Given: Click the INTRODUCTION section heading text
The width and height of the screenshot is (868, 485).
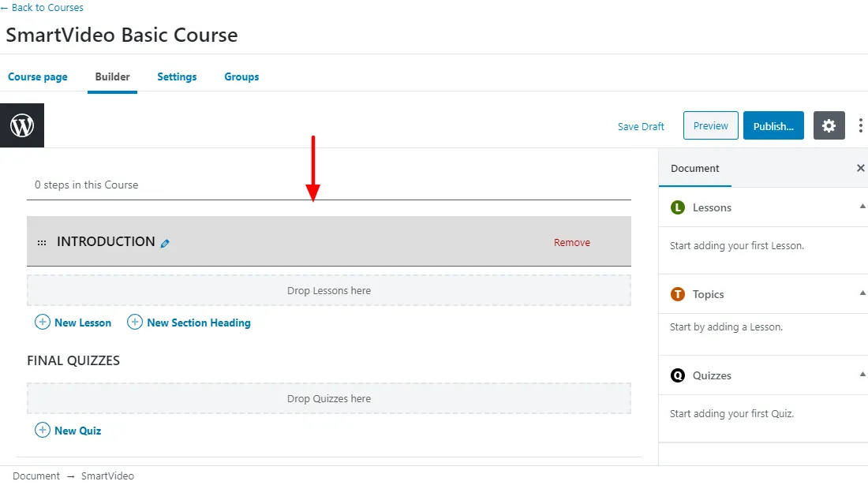Looking at the screenshot, I should (106, 241).
